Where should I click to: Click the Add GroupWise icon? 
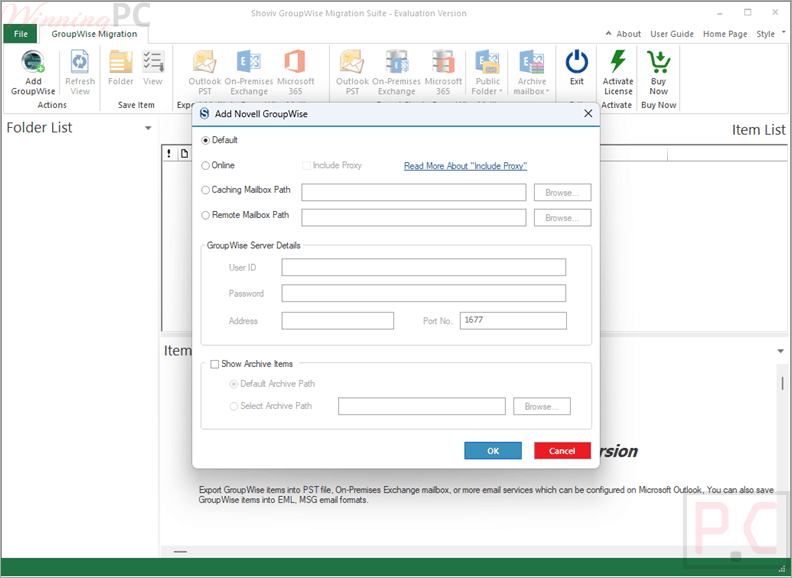pos(33,62)
